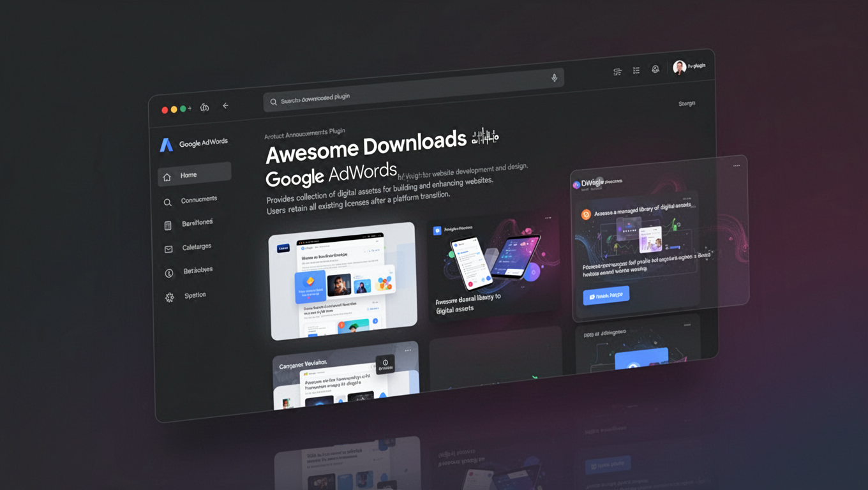Click the blue action button on the DWogle card

click(606, 295)
